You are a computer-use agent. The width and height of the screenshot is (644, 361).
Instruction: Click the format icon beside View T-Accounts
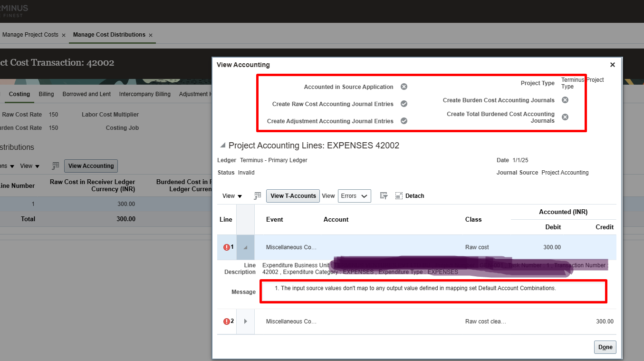258,196
